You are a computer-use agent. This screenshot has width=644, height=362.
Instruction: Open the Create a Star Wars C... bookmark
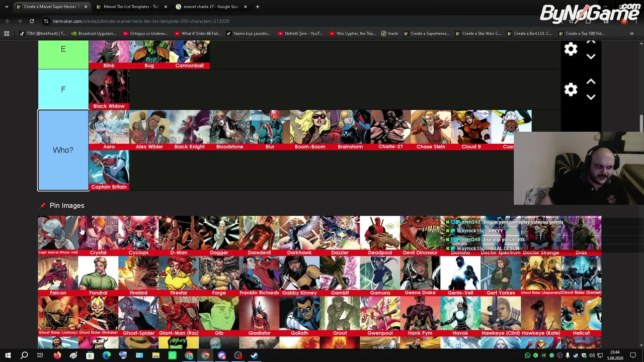click(x=478, y=34)
